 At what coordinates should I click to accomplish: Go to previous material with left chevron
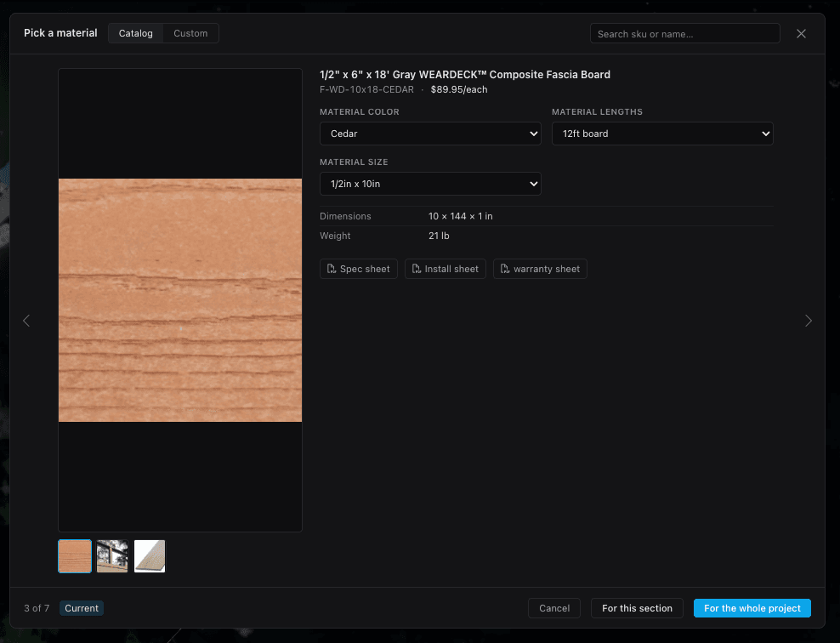point(26,321)
